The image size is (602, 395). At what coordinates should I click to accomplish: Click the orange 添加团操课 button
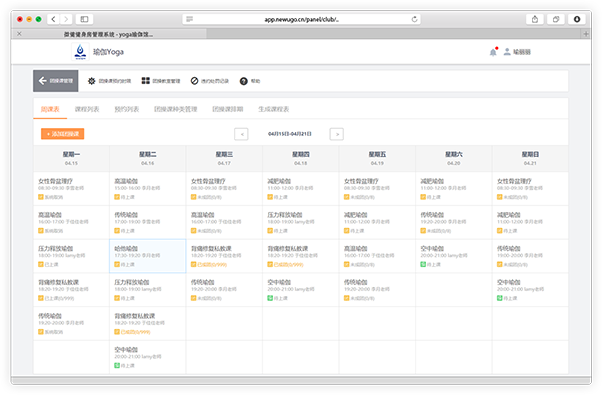tap(63, 134)
